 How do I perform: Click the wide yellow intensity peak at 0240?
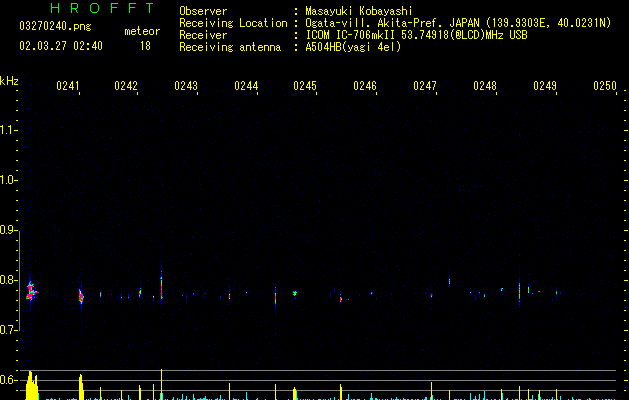(32, 386)
